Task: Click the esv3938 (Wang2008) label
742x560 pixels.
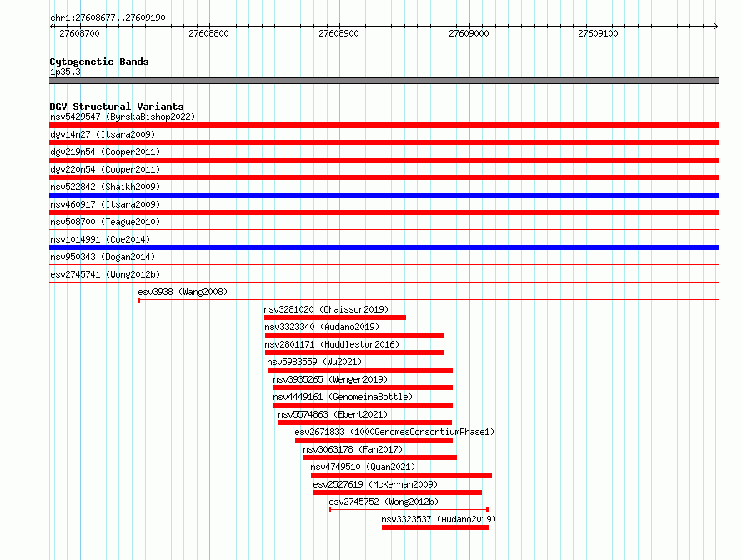Action: click(x=183, y=292)
